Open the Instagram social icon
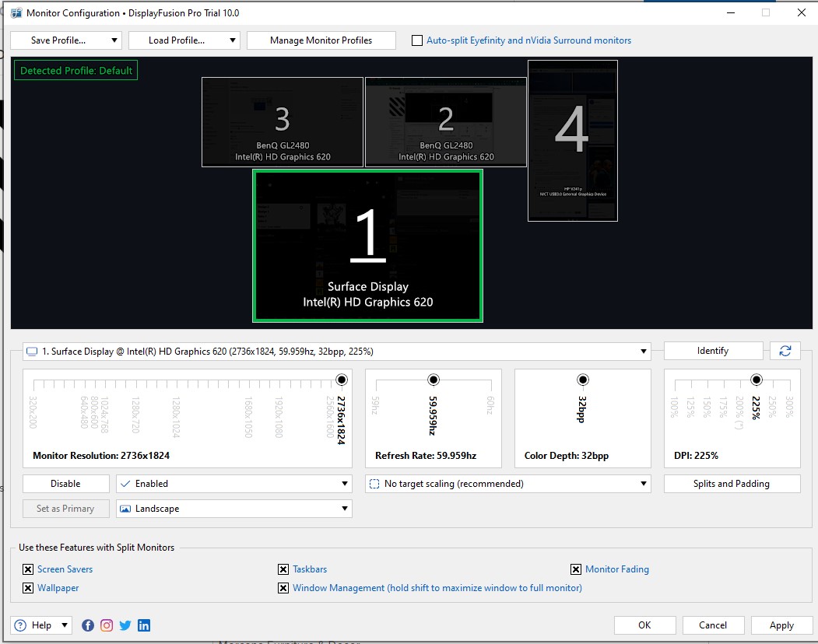Viewport: 818px width, 644px height. click(x=107, y=625)
